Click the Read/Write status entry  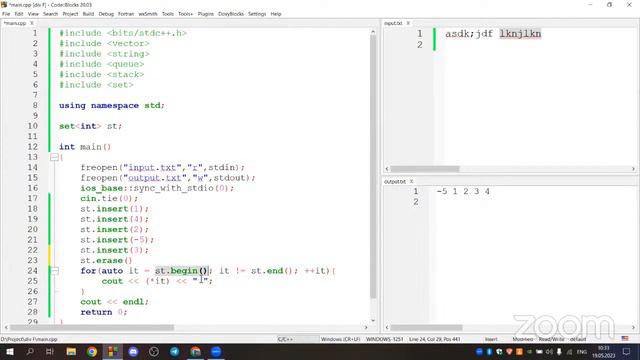point(551,339)
